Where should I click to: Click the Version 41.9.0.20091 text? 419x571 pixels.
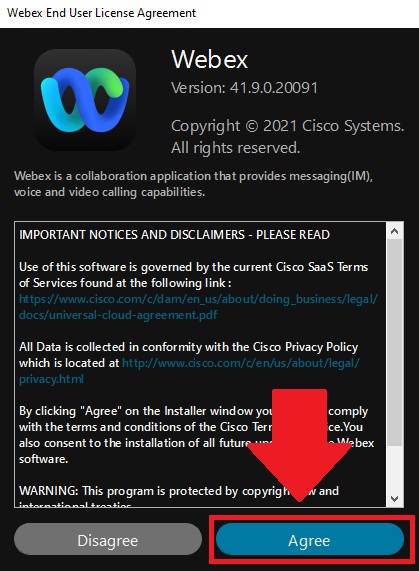coord(245,88)
